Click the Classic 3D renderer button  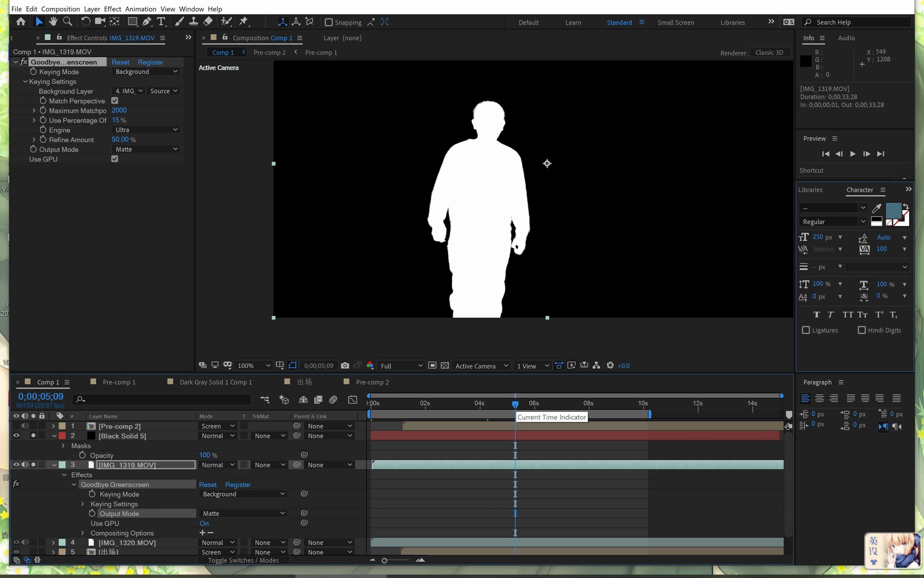click(x=769, y=52)
